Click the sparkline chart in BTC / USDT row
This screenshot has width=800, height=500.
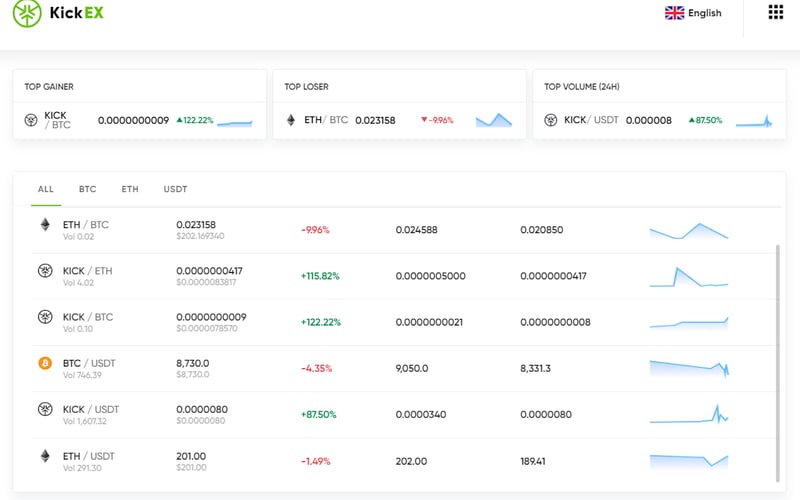(689, 368)
